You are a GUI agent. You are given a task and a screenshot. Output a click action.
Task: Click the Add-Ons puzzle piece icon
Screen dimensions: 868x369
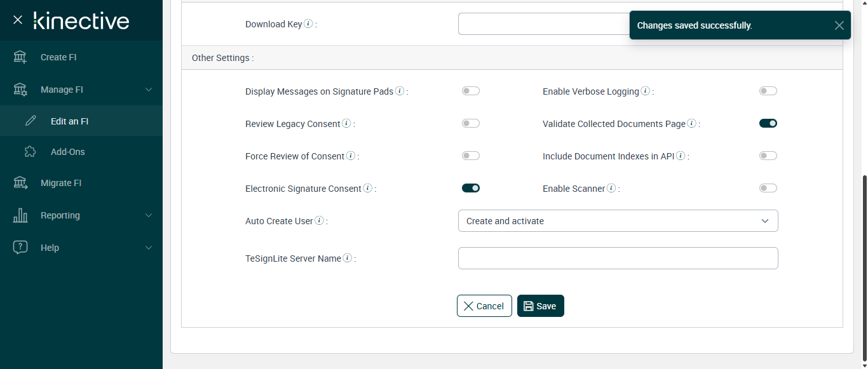click(30, 152)
